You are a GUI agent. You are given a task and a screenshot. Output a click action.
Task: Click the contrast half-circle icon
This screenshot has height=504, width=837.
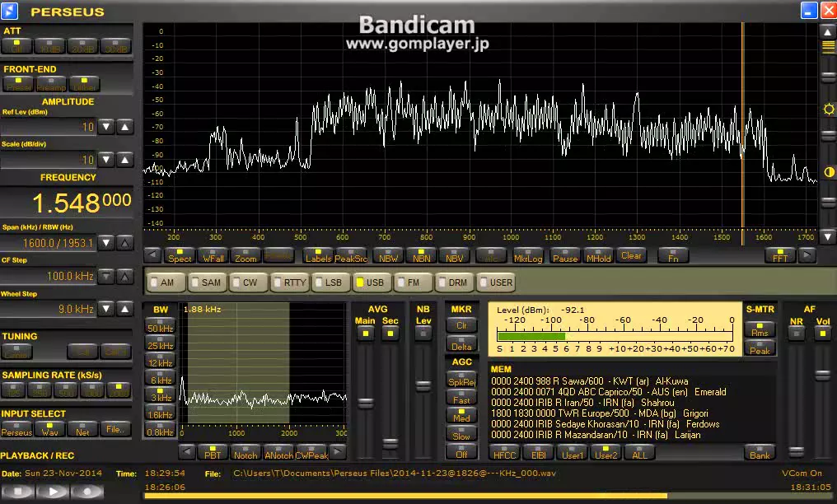click(829, 172)
